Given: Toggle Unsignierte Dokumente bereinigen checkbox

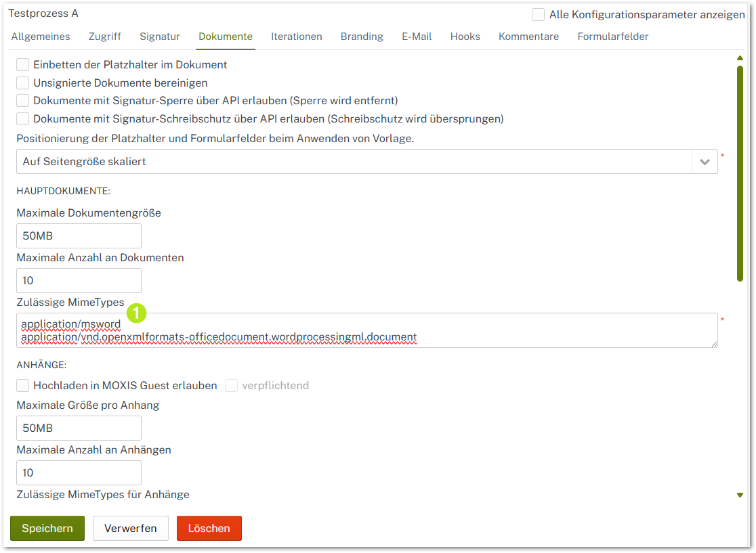Looking at the screenshot, I should coord(23,83).
